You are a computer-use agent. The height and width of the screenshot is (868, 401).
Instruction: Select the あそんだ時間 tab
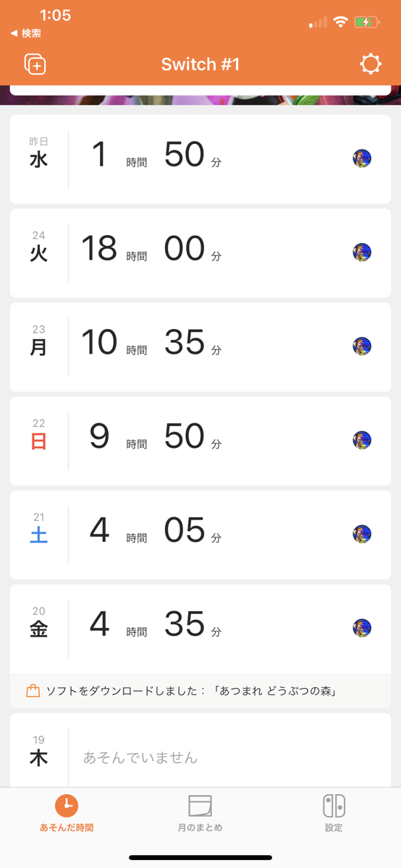click(x=67, y=814)
